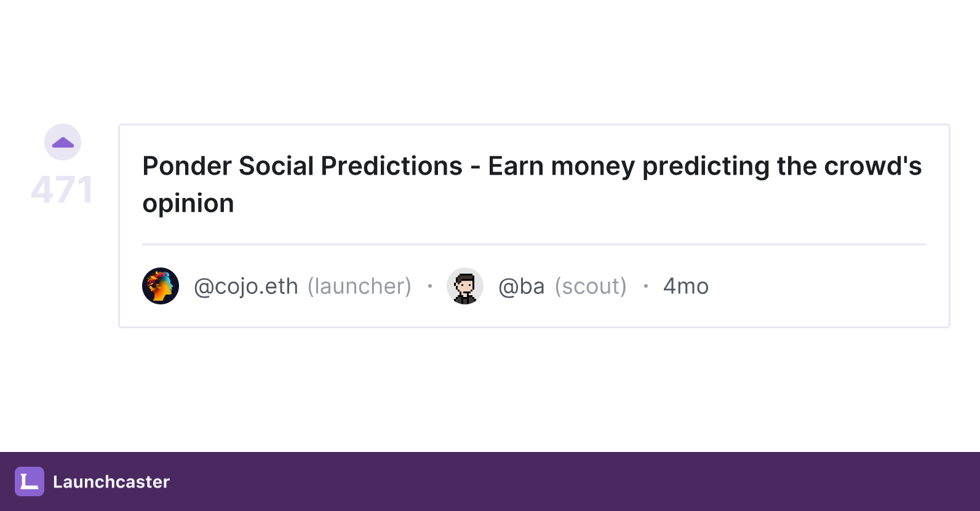Click the 471 vote count
The height and width of the screenshot is (511, 980).
[x=62, y=189]
